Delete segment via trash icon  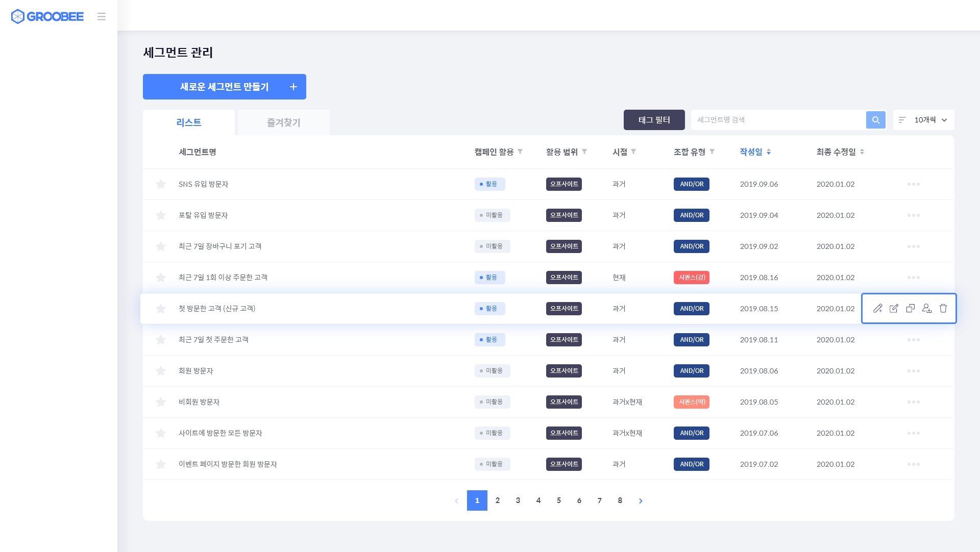(943, 308)
